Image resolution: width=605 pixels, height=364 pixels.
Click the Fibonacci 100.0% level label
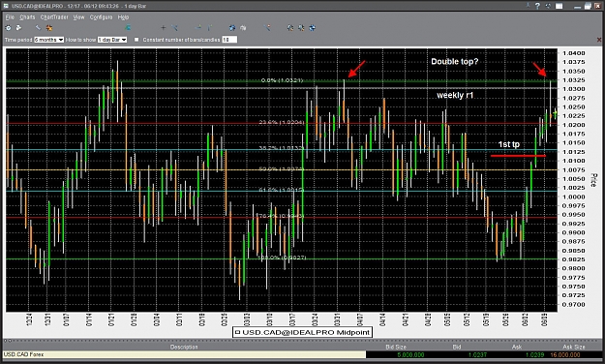(282, 258)
